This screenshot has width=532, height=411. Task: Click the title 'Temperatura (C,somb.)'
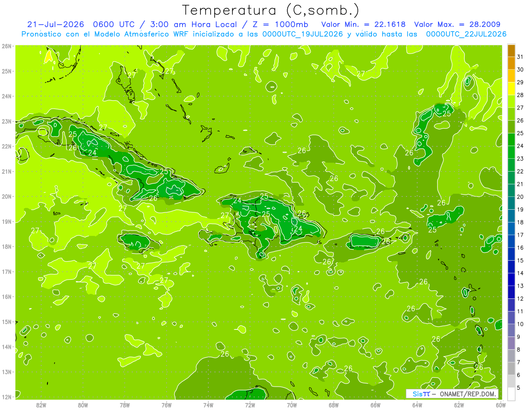271,11
